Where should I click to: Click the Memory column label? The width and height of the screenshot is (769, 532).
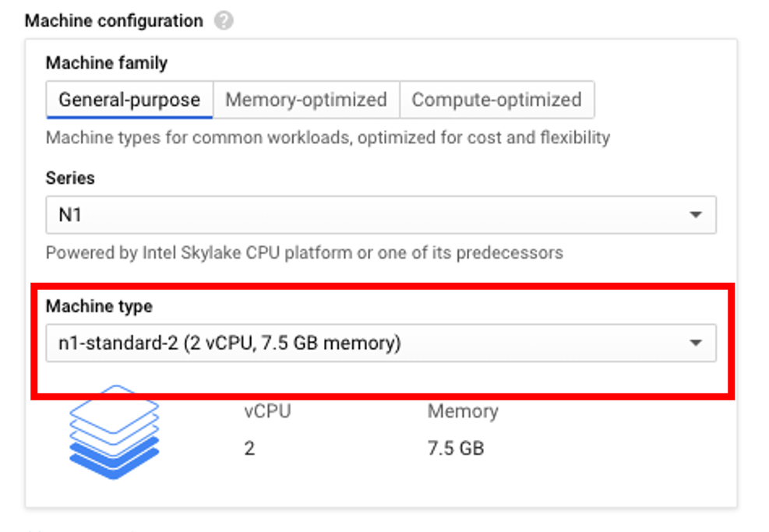(x=463, y=411)
